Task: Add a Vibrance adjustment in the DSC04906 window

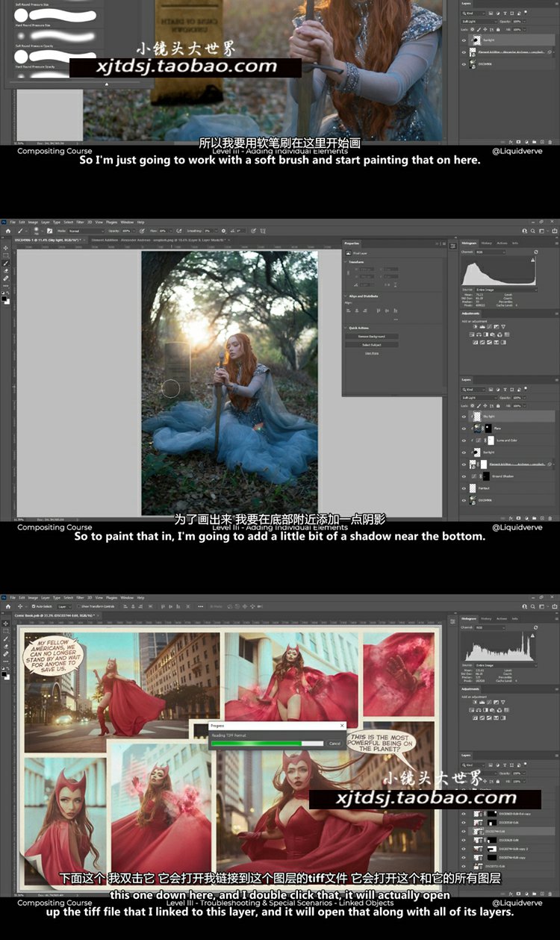Action: point(503,327)
